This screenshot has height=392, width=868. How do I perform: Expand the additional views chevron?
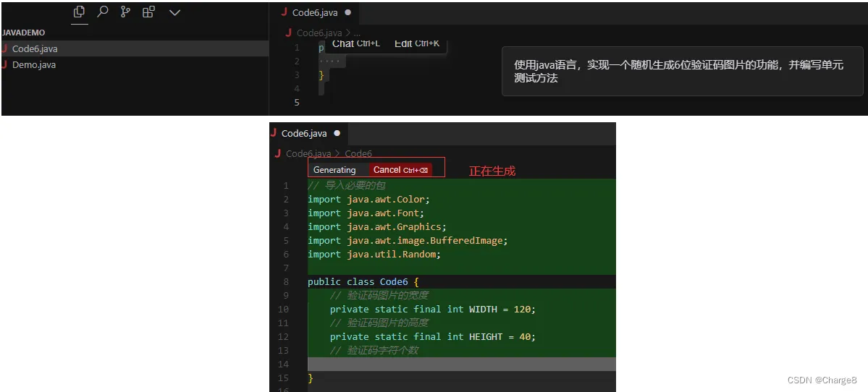click(x=174, y=12)
